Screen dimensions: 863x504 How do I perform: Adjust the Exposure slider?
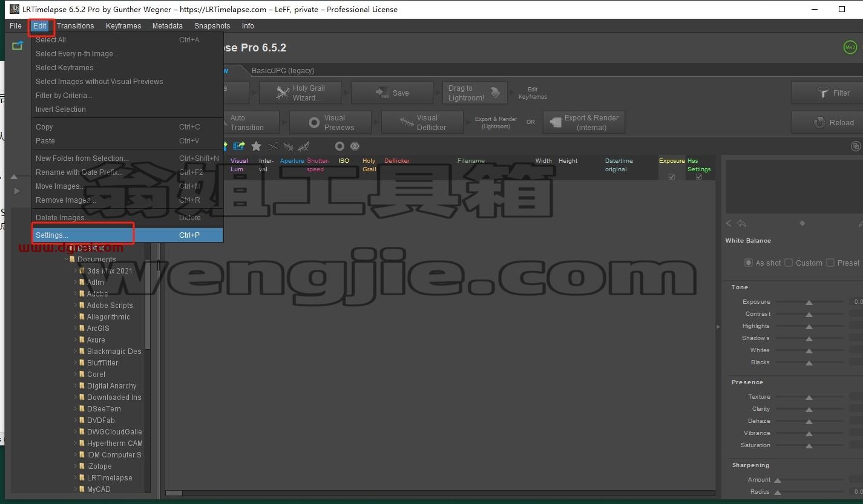pos(809,302)
